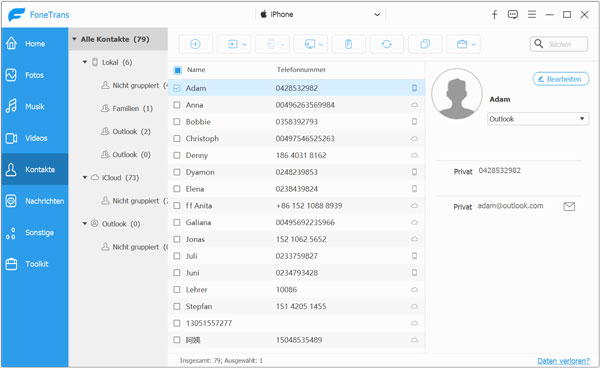Check the Christoph contact checkbox
This screenshot has width=600, height=368.
pos(177,138)
